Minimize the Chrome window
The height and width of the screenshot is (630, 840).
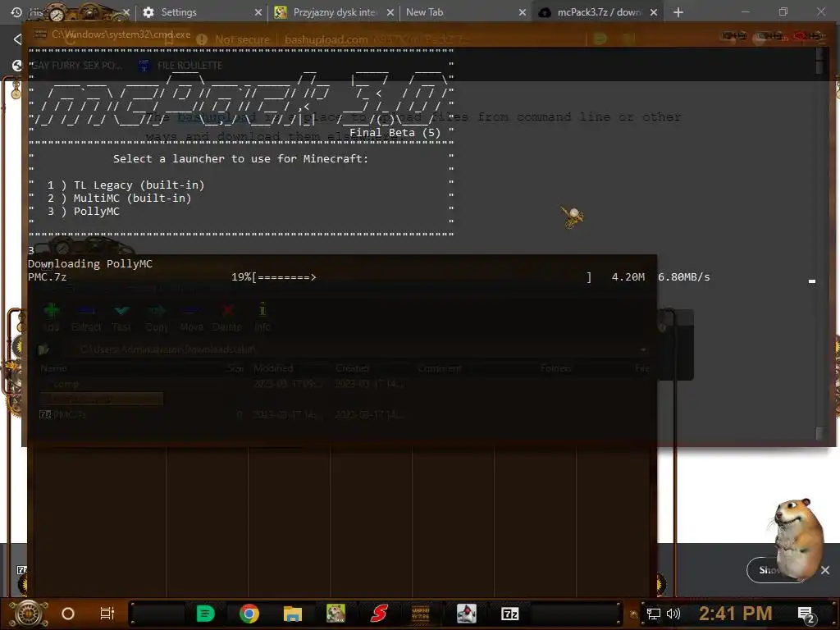tap(745, 11)
